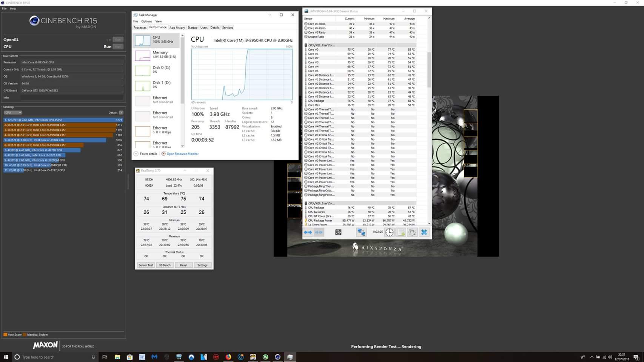Open File Explorer from the taskbar
Screen dimensions: 644x362
(x=117, y=357)
